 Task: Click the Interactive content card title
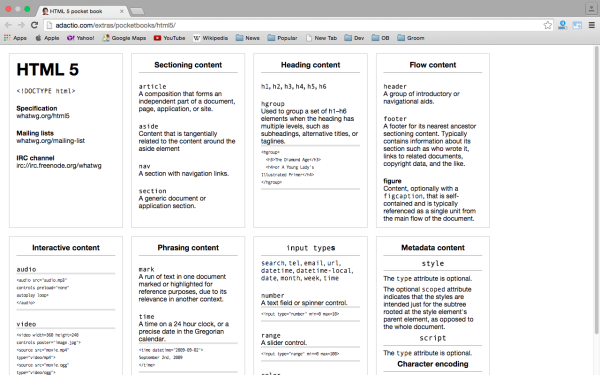(66, 248)
